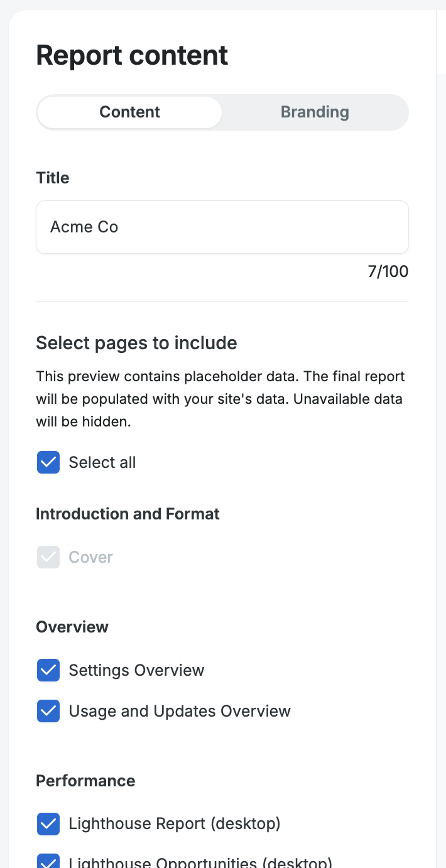
Task: Click the Usage and Updates Overview label
Action: pyautogui.click(x=180, y=711)
